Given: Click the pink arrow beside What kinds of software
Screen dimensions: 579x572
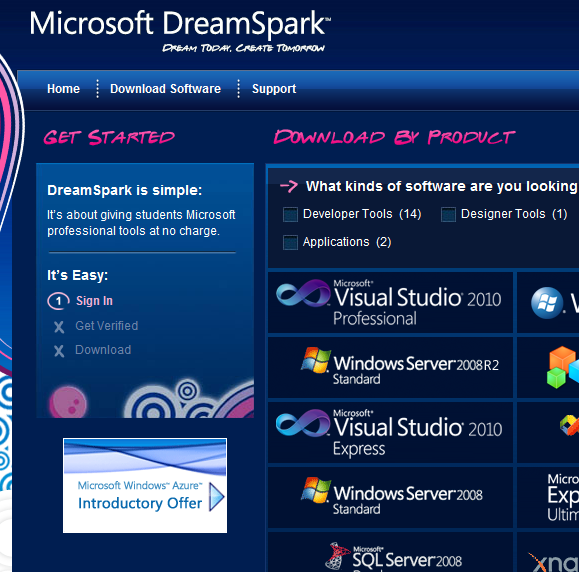Looking at the screenshot, I should click(x=289, y=186).
